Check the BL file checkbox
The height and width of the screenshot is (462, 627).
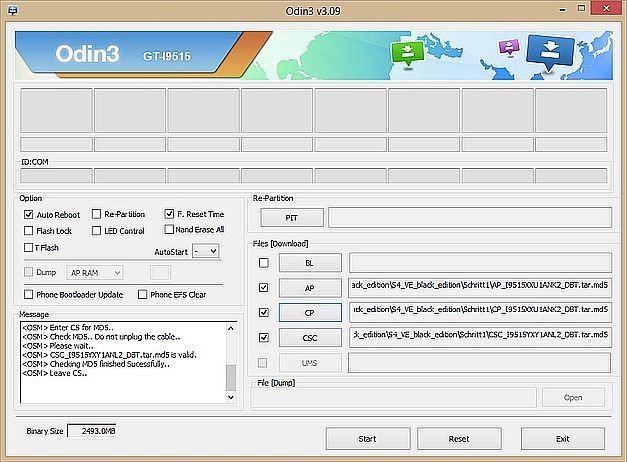pos(264,263)
